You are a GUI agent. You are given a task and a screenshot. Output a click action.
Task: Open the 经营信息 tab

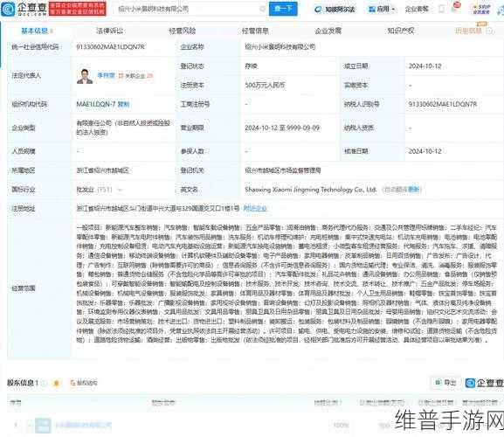point(255,31)
